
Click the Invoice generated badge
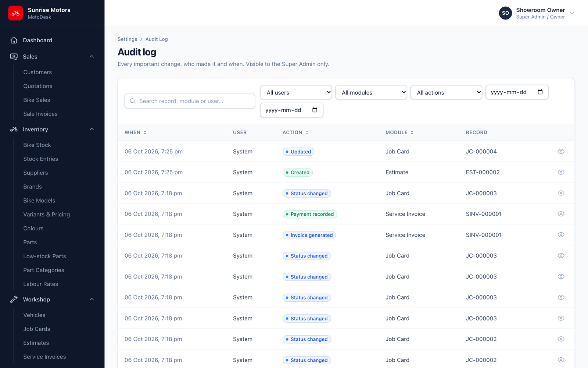(309, 235)
